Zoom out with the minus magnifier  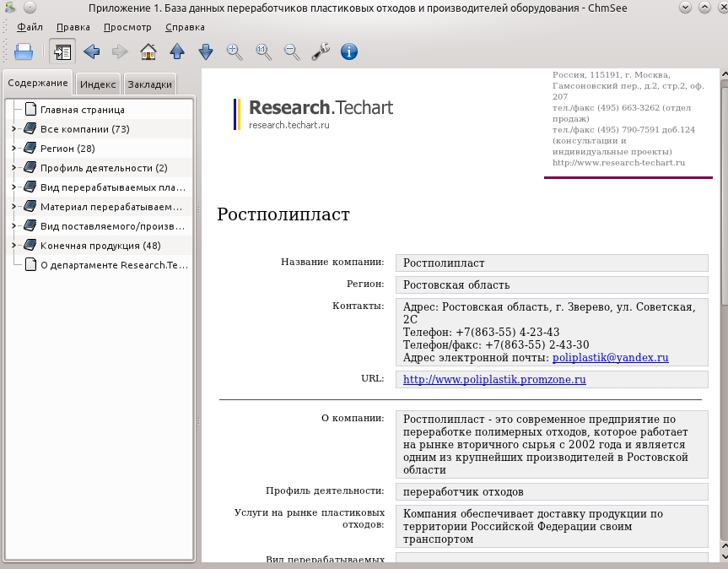(292, 51)
